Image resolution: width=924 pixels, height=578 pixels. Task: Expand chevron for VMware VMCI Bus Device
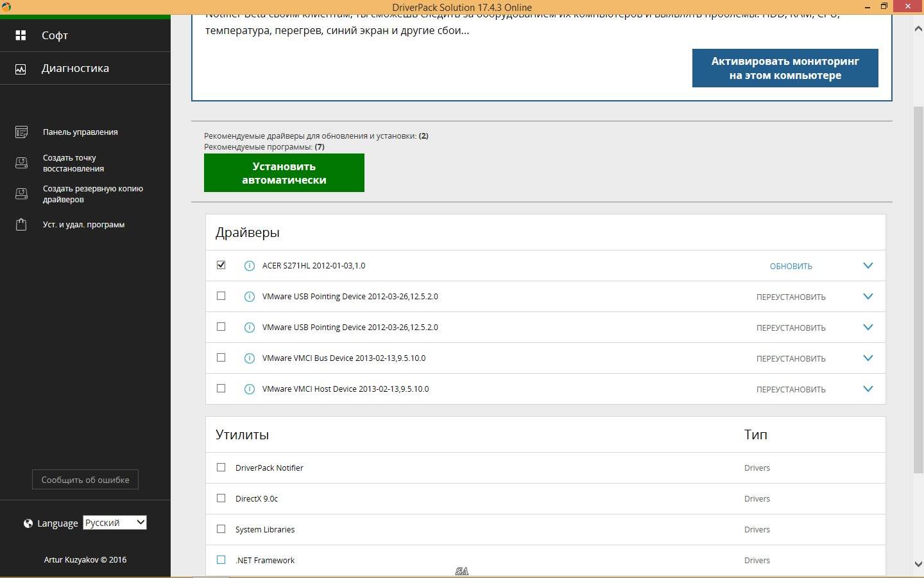click(868, 358)
